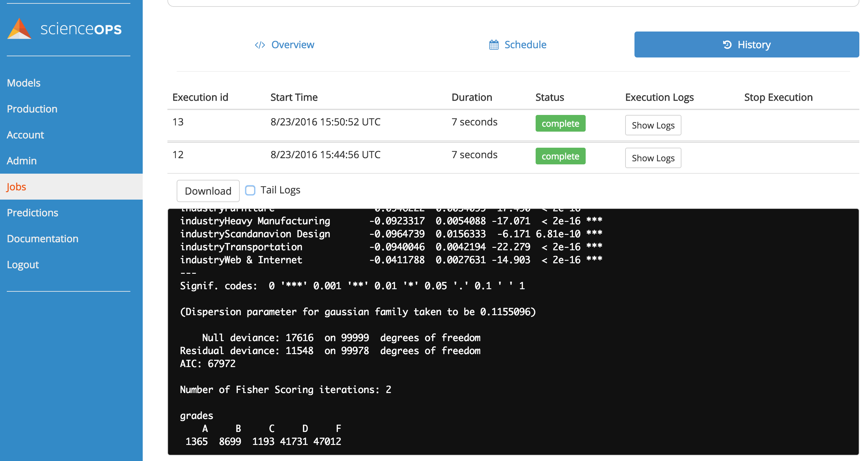Open the Predictions page
This screenshot has width=868, height=461.
[x=32, y=213]
